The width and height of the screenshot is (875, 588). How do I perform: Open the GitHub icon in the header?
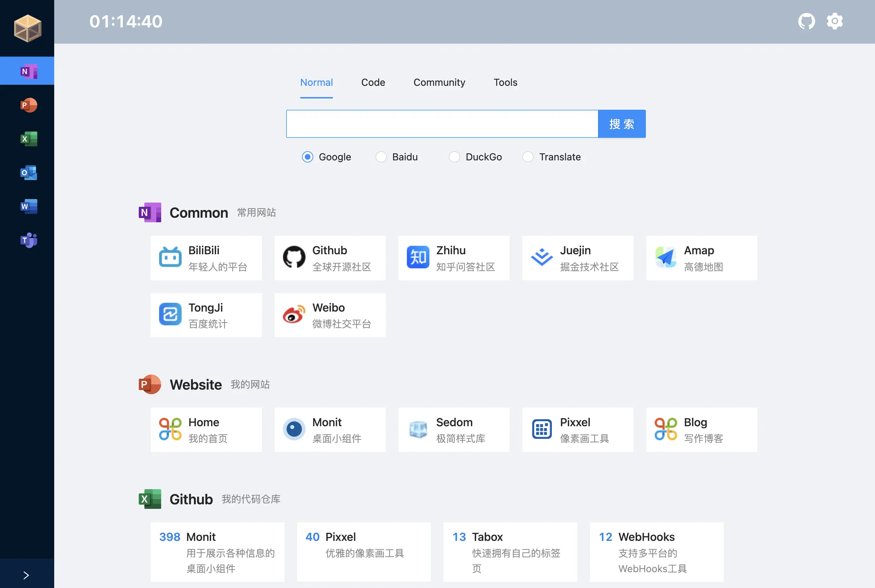(806, 21)
